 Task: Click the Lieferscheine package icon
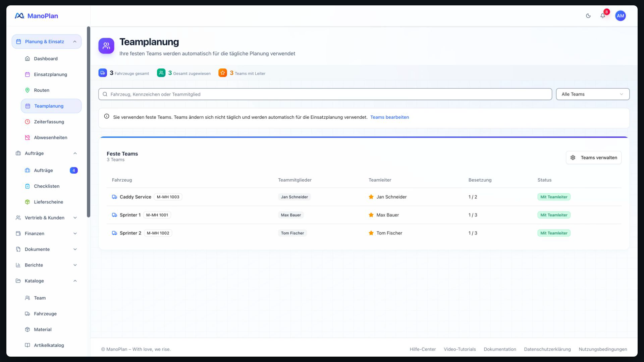(x=28, y=202)
